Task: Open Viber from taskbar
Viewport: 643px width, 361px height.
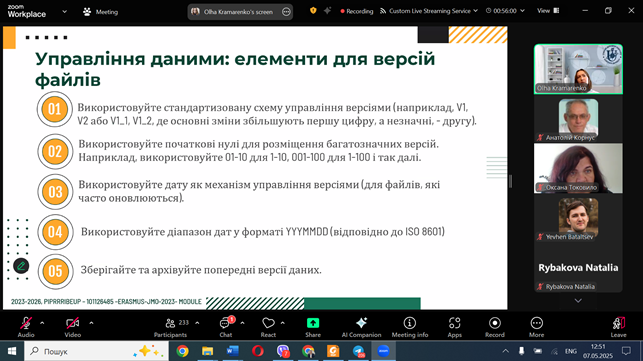Action: pos(283,351)
